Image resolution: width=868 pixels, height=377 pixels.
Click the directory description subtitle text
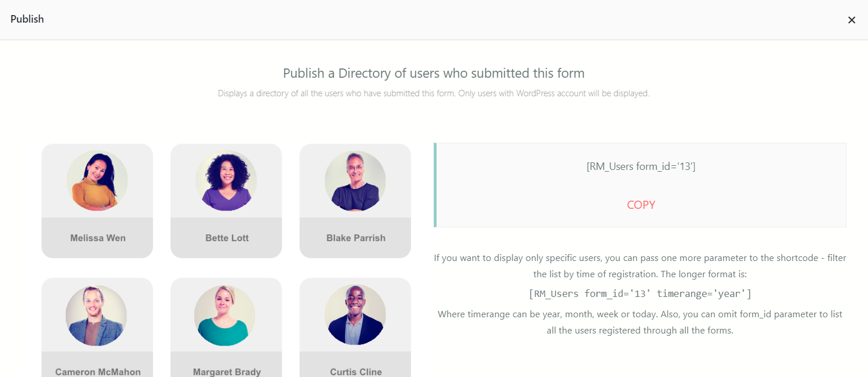tap(434, 93)
